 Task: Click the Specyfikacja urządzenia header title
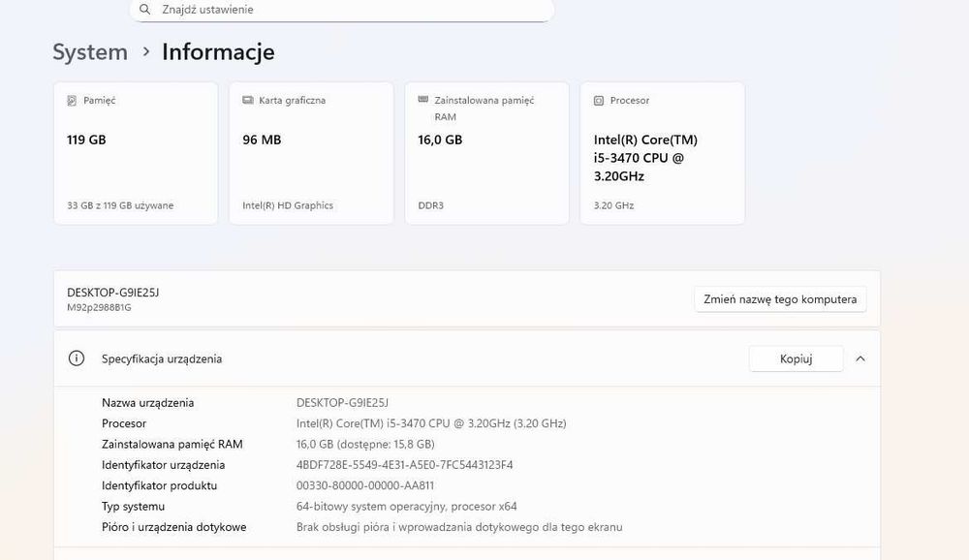coord(162,358)
